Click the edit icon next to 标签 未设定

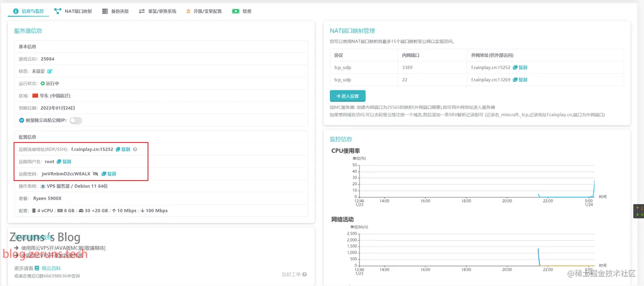click(50, 71)
